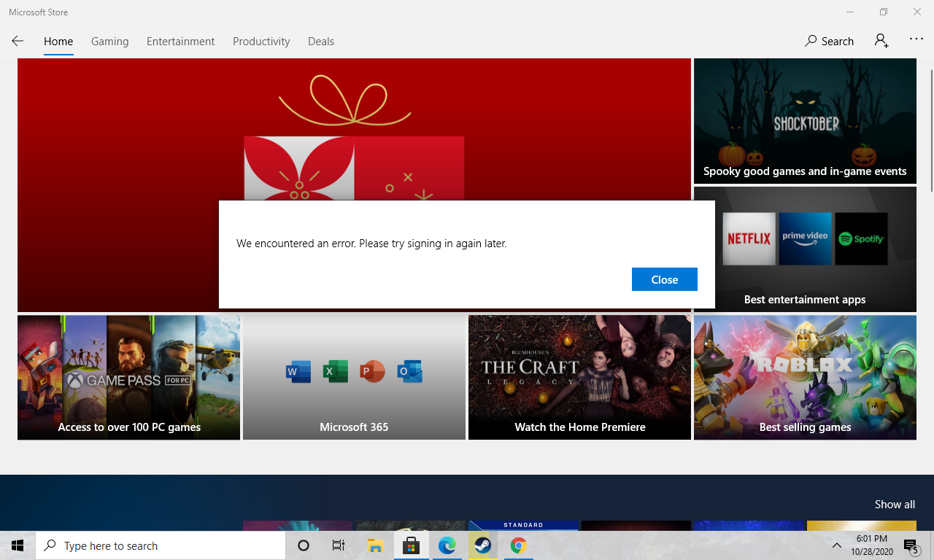
Task: Open Task View on the taskbar
Action: (x=339, y=545)
